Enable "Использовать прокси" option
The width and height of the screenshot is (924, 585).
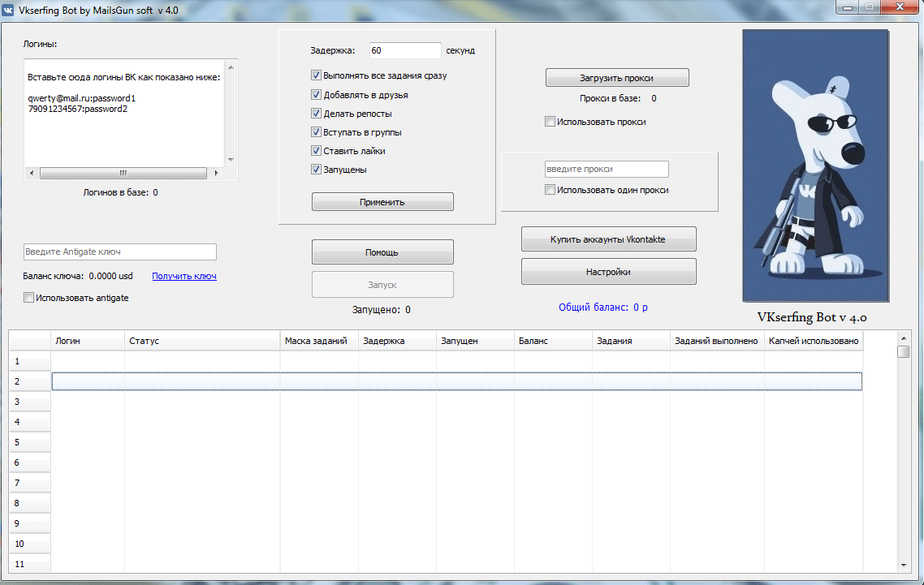pyautogui.click(x=549, y=120)
